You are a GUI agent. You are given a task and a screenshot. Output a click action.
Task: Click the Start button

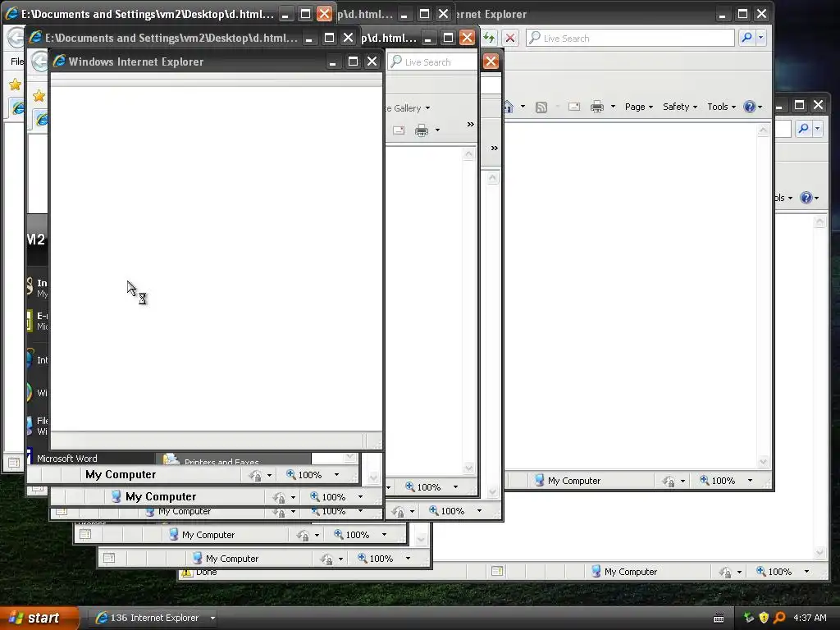(x=39, y=618)
